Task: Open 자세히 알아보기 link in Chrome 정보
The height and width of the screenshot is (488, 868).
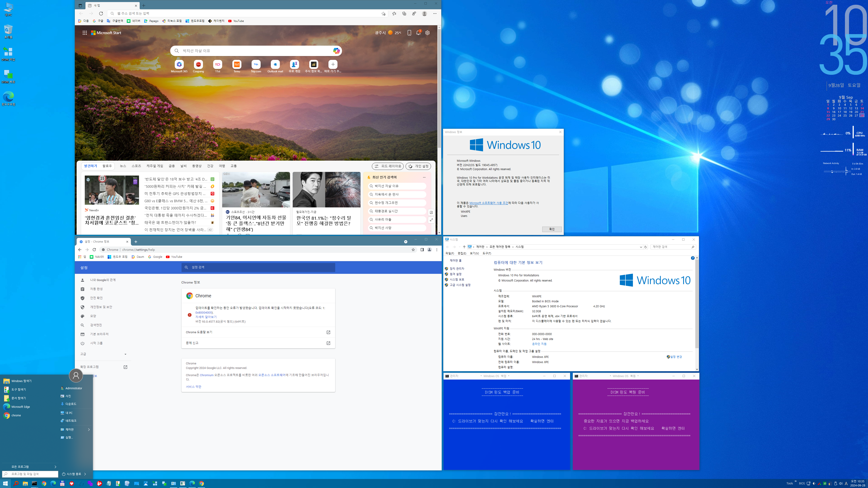Action: point(206,317)
